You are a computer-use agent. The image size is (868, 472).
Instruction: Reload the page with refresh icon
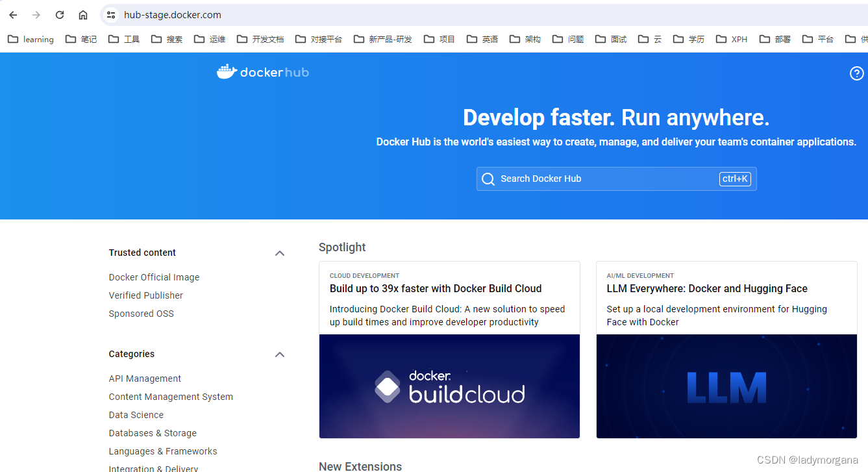[x=60, y=15]
